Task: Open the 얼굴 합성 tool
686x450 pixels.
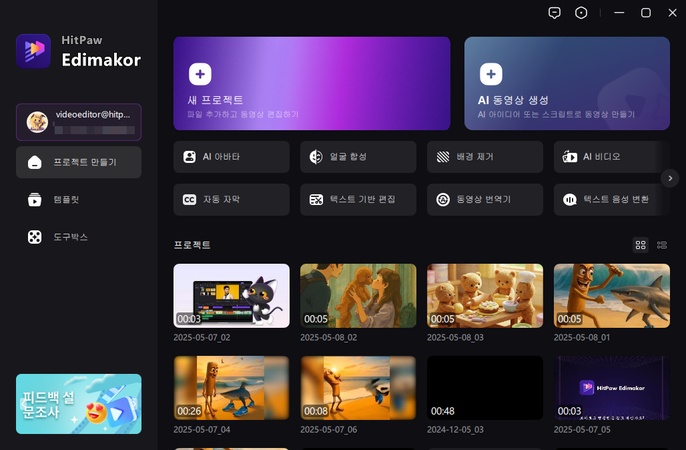Action: pyautogui.click(x=358, y=157)
